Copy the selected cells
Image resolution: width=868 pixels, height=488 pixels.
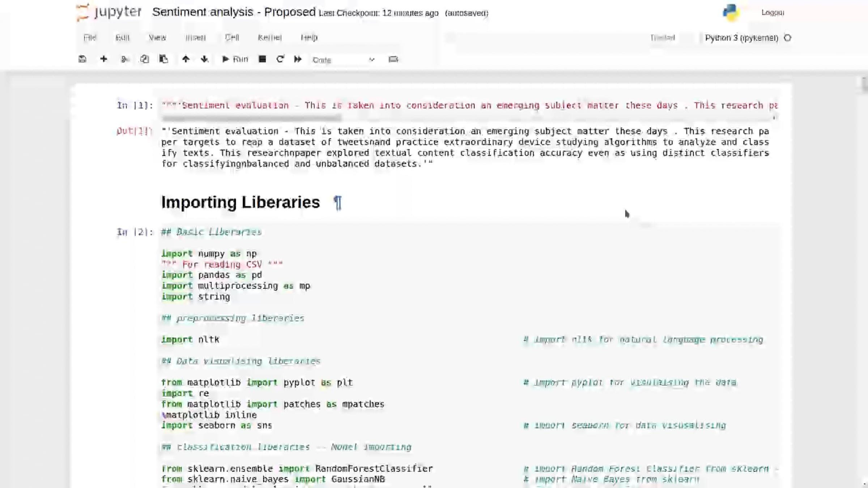click(144, 59)
